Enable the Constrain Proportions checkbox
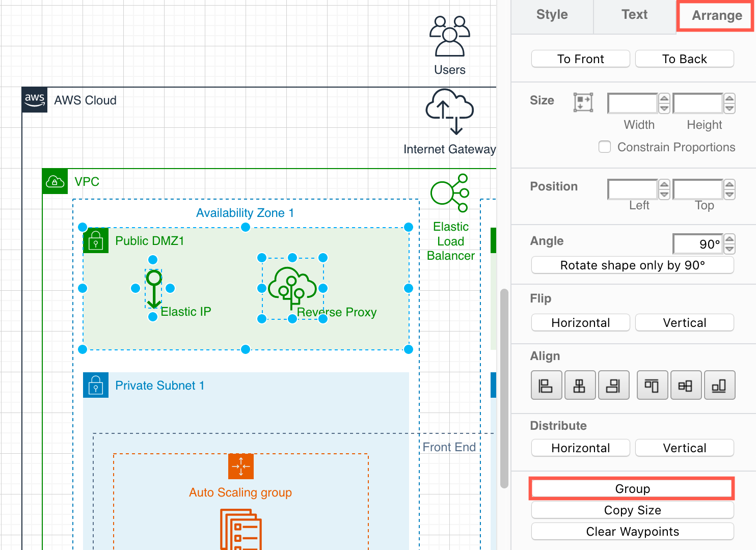The image size is (756, 550). pyautogui.click(x=604, y=147)
